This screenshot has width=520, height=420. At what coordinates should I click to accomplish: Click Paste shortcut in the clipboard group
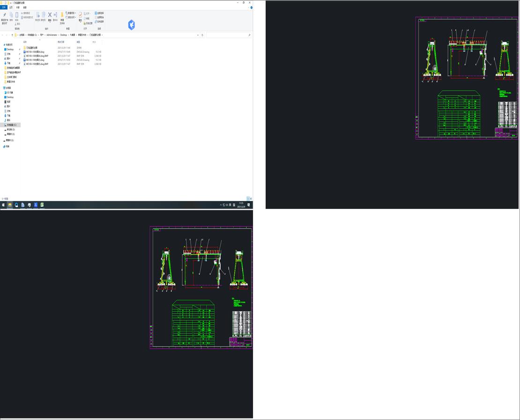tap(27, 17)
